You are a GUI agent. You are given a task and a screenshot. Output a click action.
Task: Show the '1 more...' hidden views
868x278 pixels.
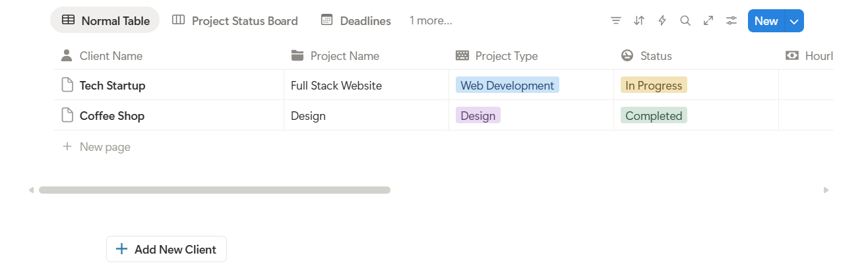point(431,21)
